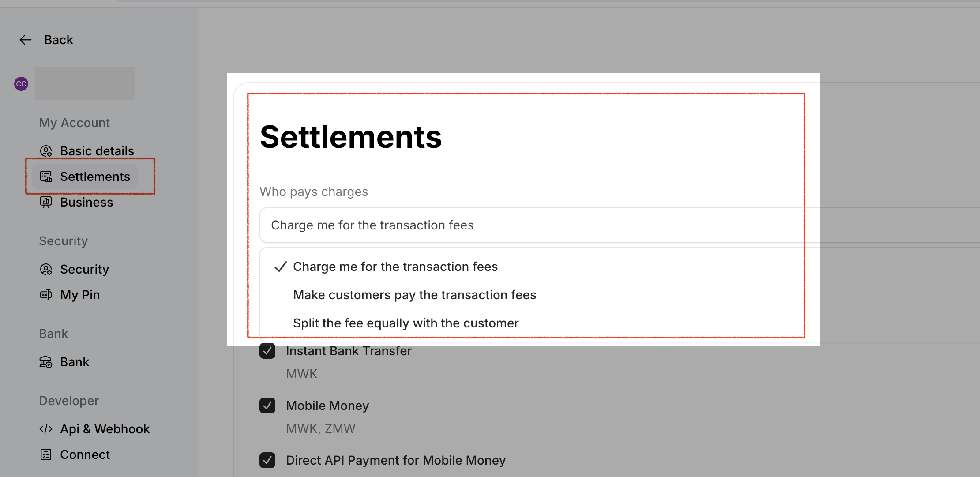Click the My Pin icon
Viewport: 980px width, 477px height.
pyautogui.click(x=46, y=295)
